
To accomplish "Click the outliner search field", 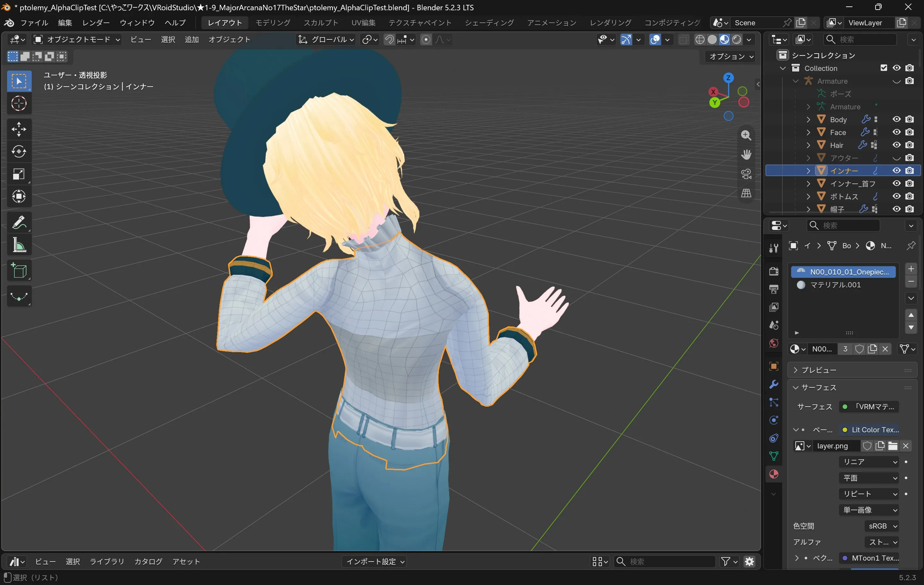I will (x=860, y=39).
